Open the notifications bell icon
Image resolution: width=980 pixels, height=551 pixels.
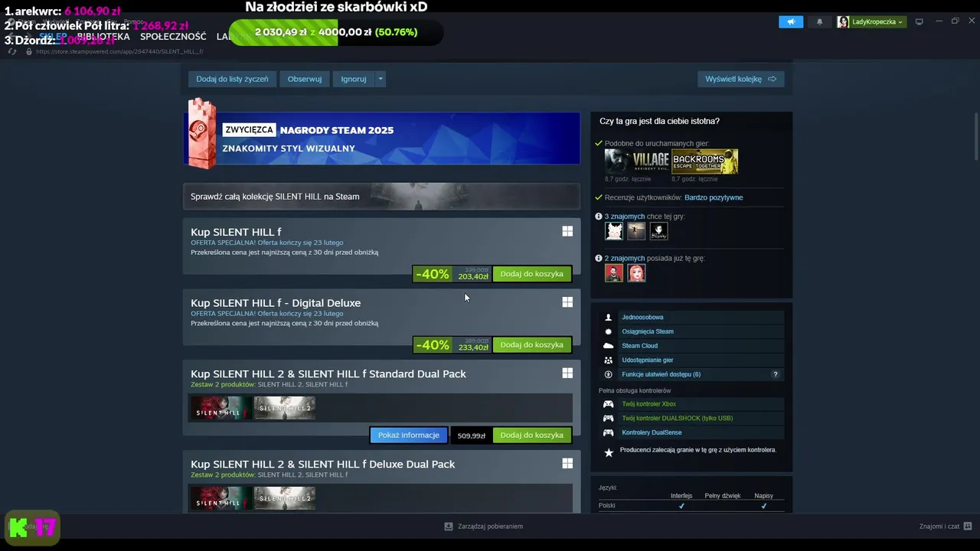pyautogui.click(x=819, y=21)
